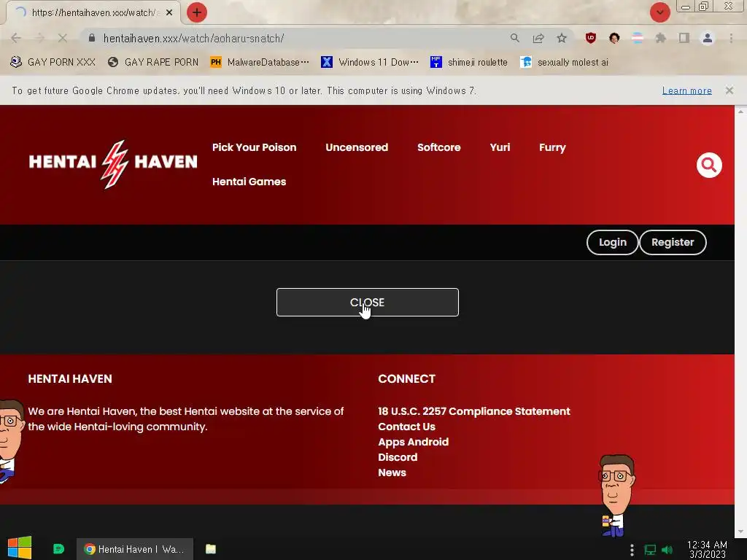Image resolution: width=747 pixels, height=560 pixels.
Task: Open the Pick Your Poison menu
Action: point(254,147)
